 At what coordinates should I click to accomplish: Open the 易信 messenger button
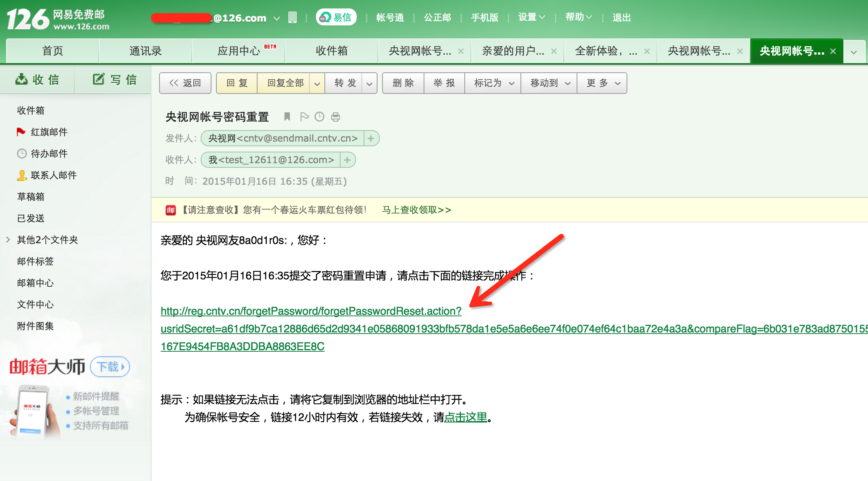(x=336, y=17)
